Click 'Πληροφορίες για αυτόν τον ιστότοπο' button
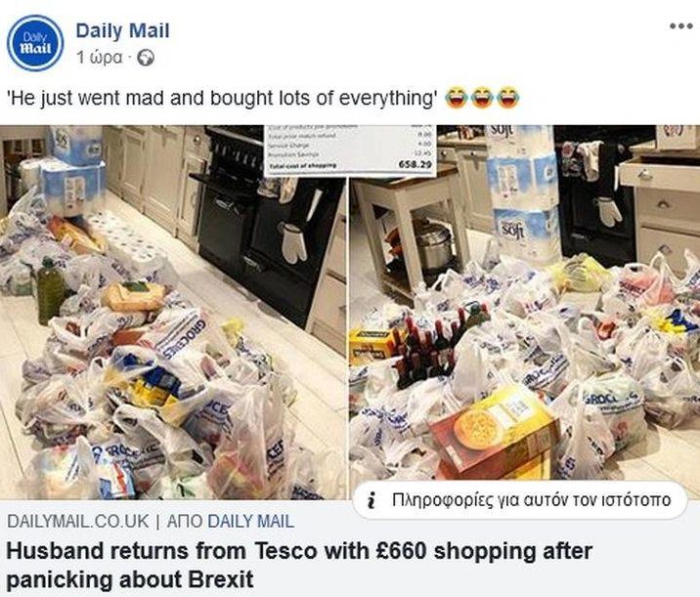This screenshot has height=597, width=700. (520, 500)
